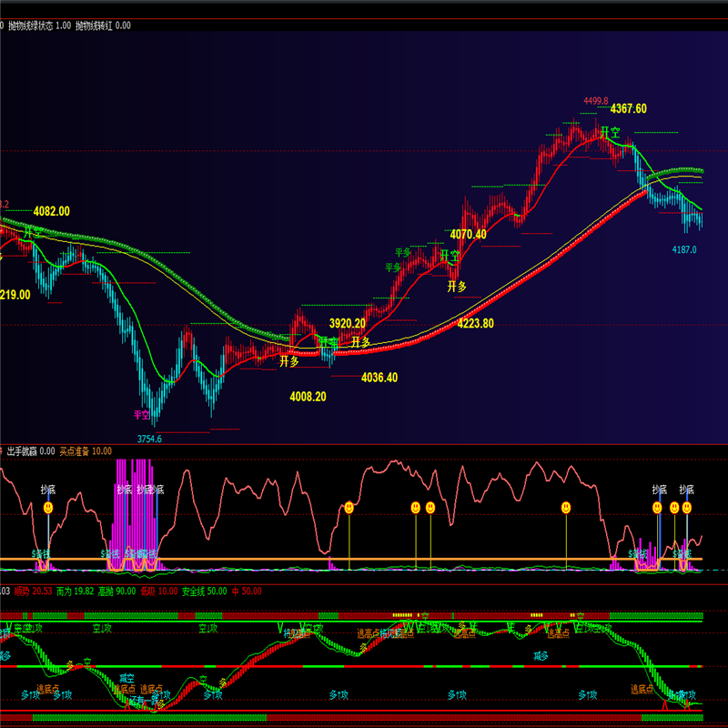Click the leftmost 抄底 label

(48, 490)
